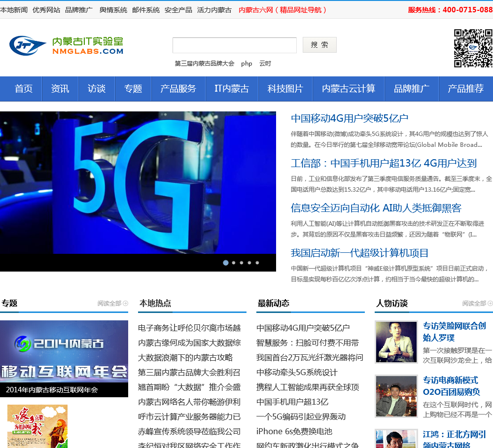Click the search input field
Image resolution: width=493 pixels, height=448 pixels.
coord(235,45)
